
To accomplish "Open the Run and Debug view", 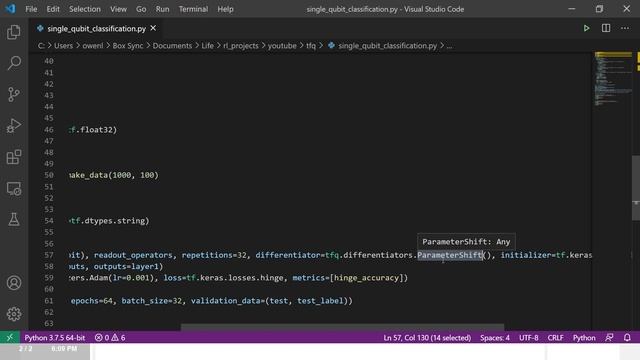I will [x=14, y=126].
